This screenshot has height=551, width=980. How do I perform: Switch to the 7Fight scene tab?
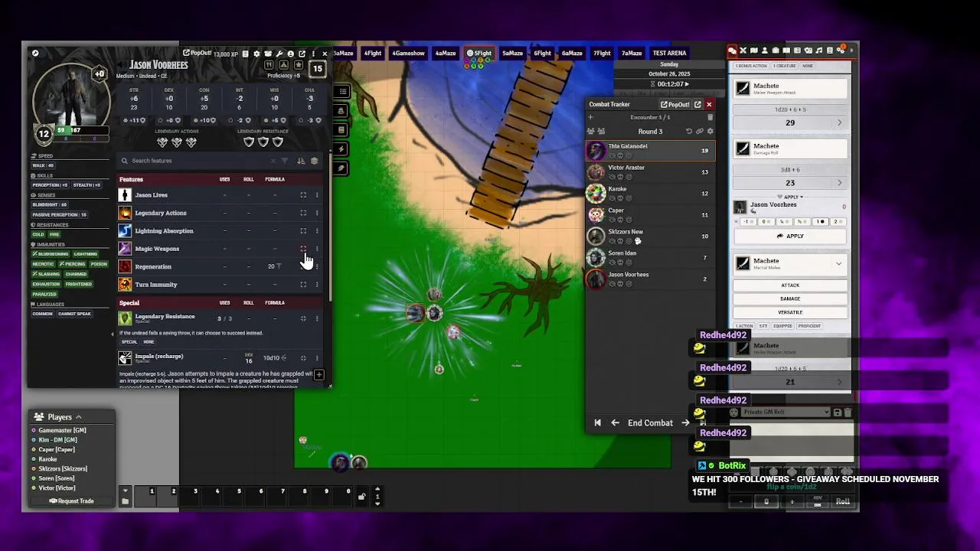coord(602,54)
